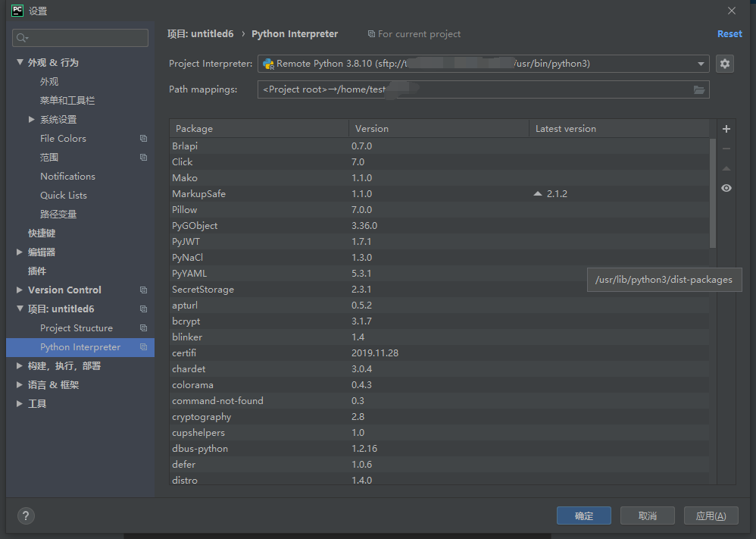The width and height of the screenshot is (756, 539).
Task: Expand the Version Control section
Action: (19, 290)
